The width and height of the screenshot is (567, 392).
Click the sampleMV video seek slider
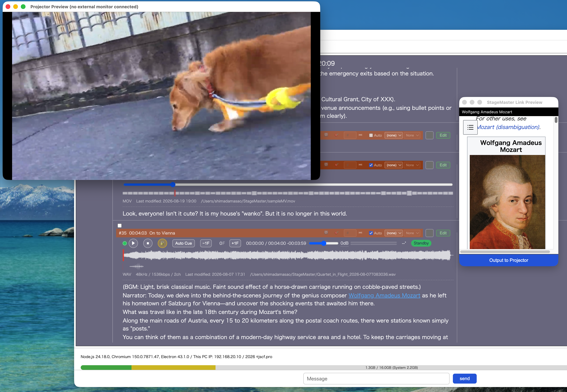coord(288,184)
